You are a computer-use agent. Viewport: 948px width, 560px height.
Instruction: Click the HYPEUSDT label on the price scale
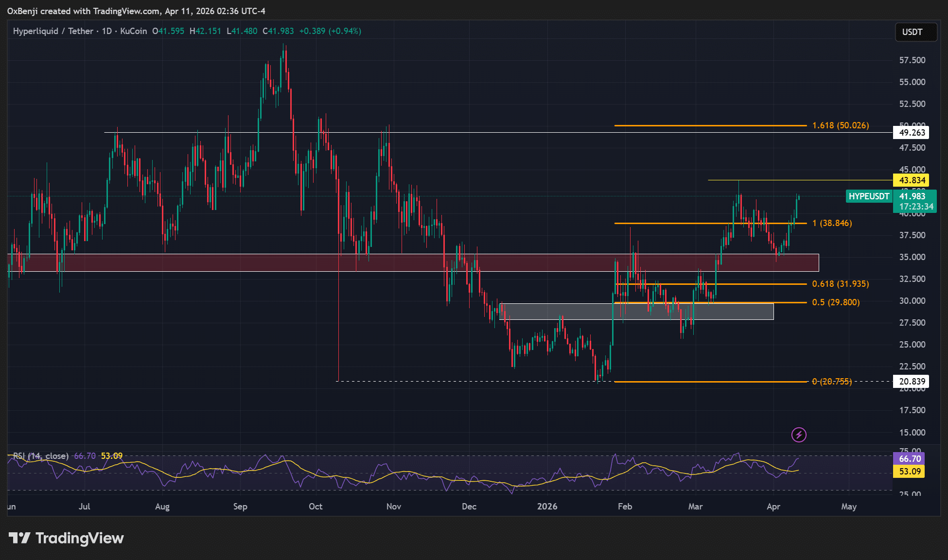[869, 196]
